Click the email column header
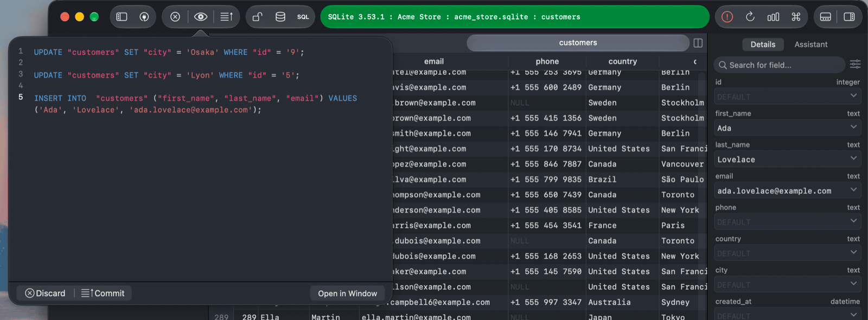This screenshot has height=320, width=868. coord(434,62)
